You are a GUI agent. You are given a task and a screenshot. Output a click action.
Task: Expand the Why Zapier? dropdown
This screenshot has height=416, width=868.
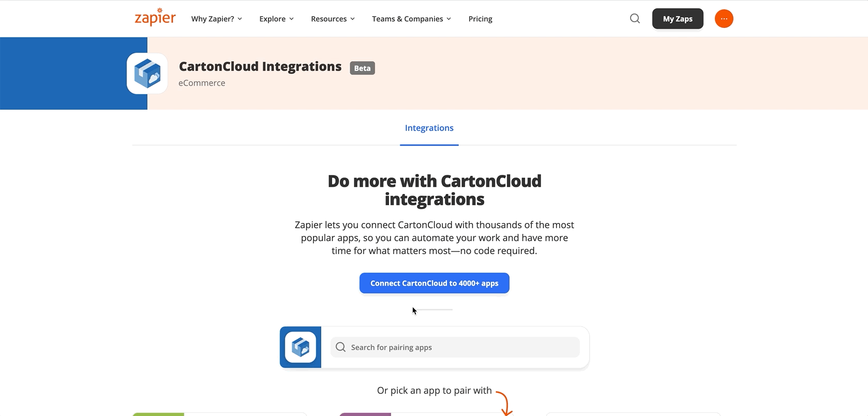(x=216, y=19)
